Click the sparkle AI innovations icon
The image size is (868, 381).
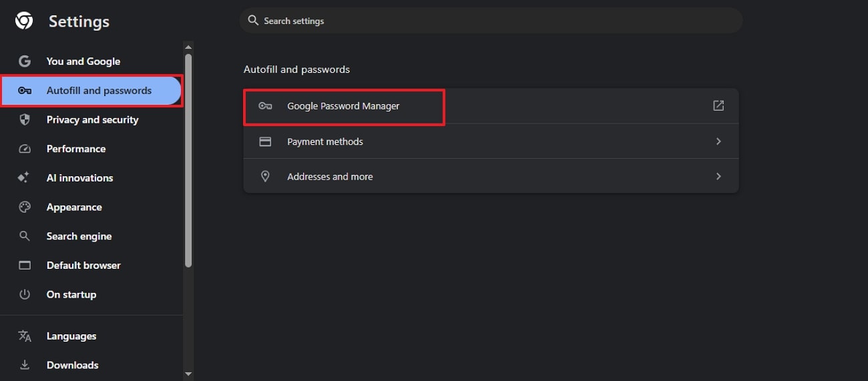pyautogui.click(x=25, y=177)
